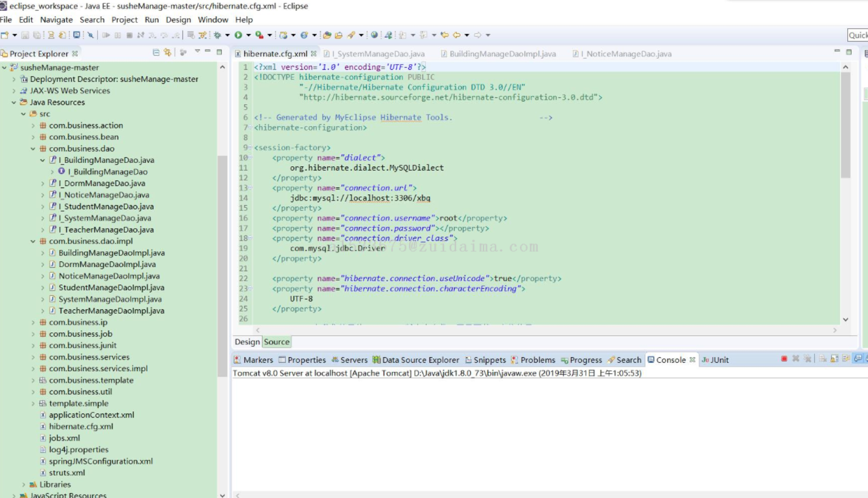Screen dimensions: 868x498
Task: Click the Back navigation arrow icon
Action: [x=457, y=35]
